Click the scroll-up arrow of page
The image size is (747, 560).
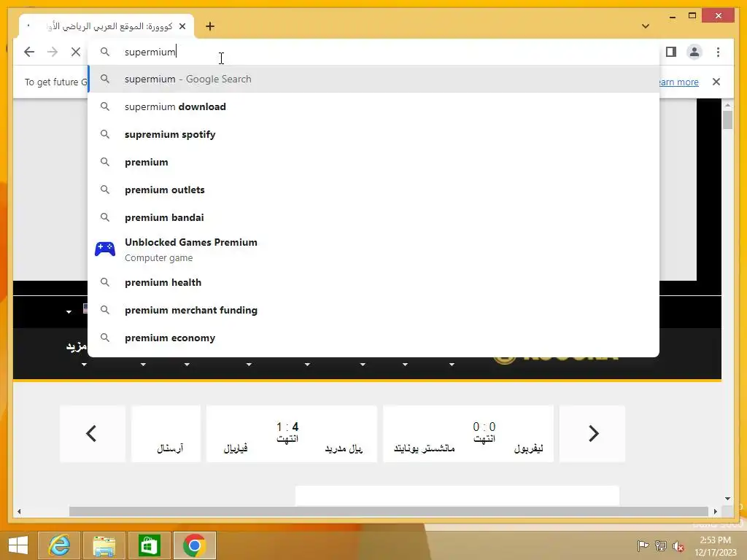pos(727,105)
